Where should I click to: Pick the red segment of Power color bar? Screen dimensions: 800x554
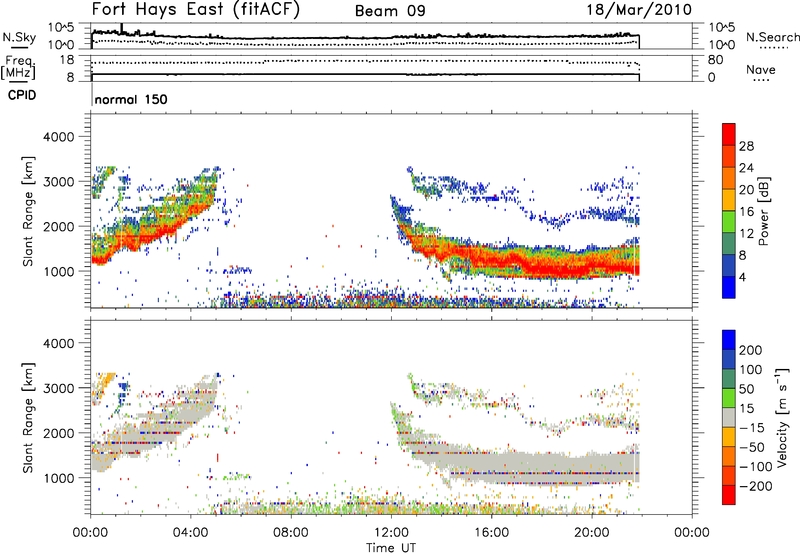(x=729, y=135)
